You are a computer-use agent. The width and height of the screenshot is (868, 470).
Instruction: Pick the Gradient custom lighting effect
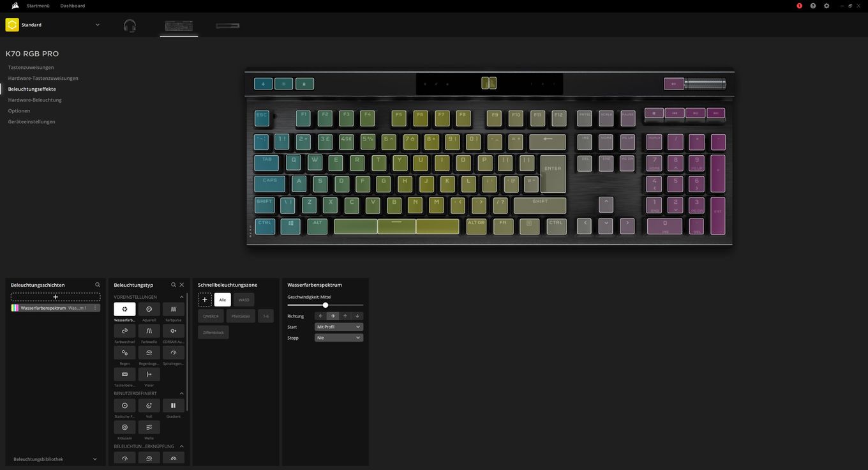pyautogui.click(x=174, y=406)
